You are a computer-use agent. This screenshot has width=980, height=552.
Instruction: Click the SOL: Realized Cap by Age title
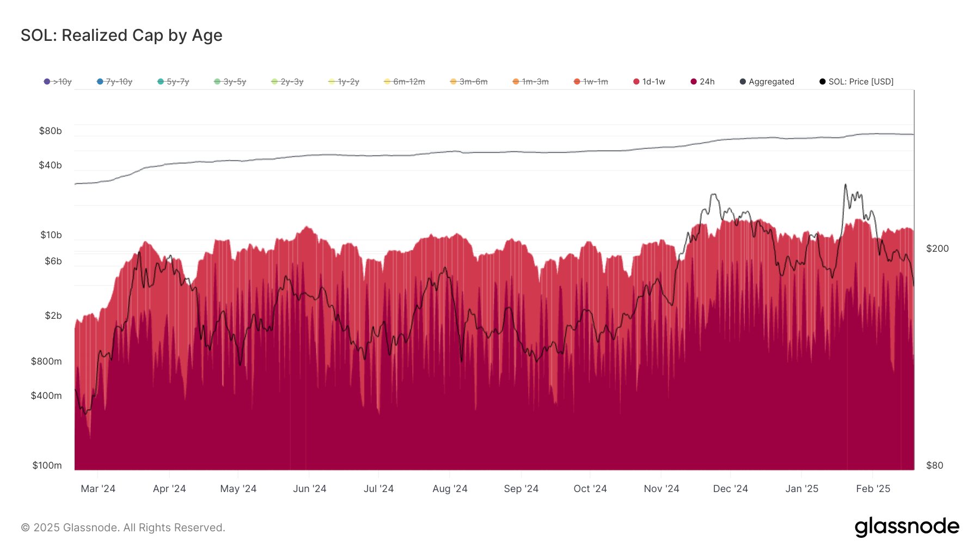point(121,35)
